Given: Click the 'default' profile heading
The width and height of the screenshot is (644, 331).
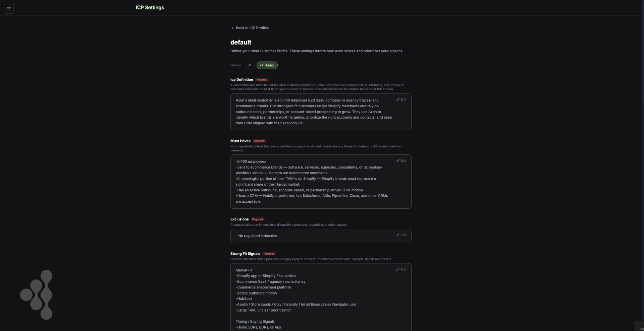Looking at the screenshot, I should 241,43.
